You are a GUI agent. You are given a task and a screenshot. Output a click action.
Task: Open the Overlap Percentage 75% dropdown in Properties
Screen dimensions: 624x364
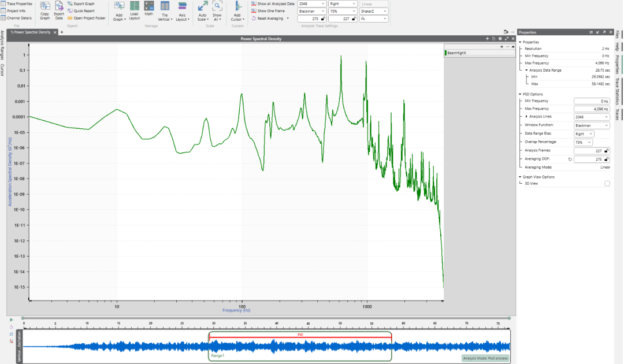pyautogui.click(x=583, y=142)
